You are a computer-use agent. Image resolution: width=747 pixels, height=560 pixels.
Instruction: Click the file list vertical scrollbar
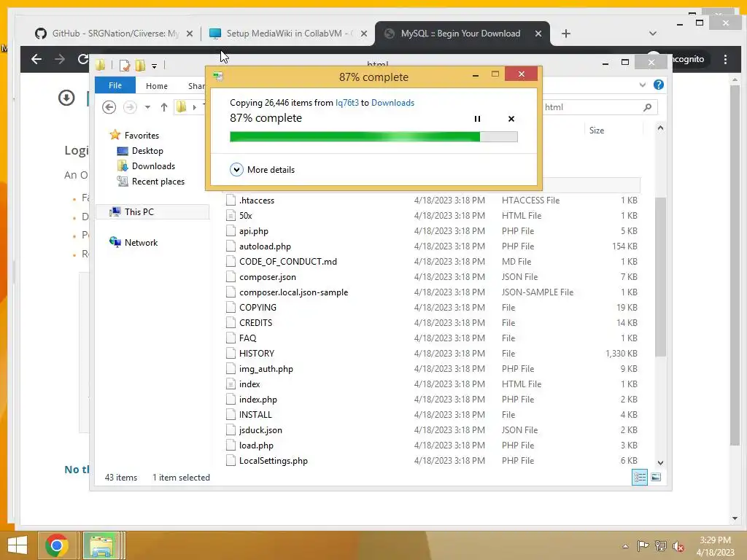(660, 276)
